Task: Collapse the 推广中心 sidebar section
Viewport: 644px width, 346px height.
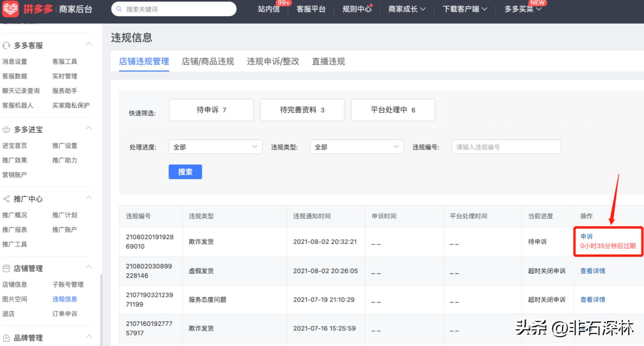Action: click(x=89, y=197)
